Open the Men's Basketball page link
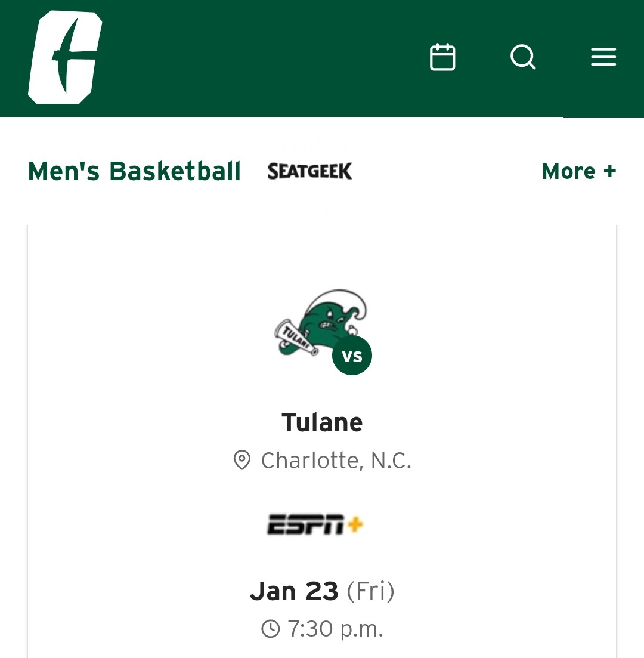 point(134,171)
